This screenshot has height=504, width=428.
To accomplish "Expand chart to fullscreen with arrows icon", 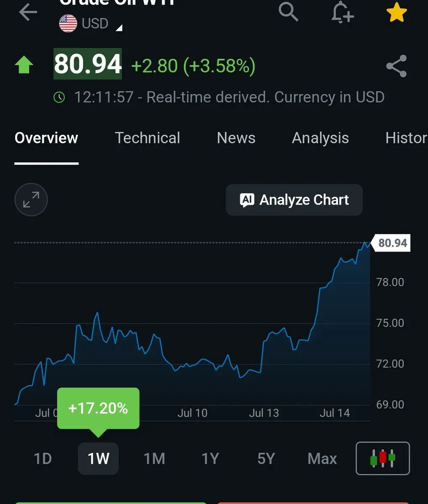I will click(31, 200).
